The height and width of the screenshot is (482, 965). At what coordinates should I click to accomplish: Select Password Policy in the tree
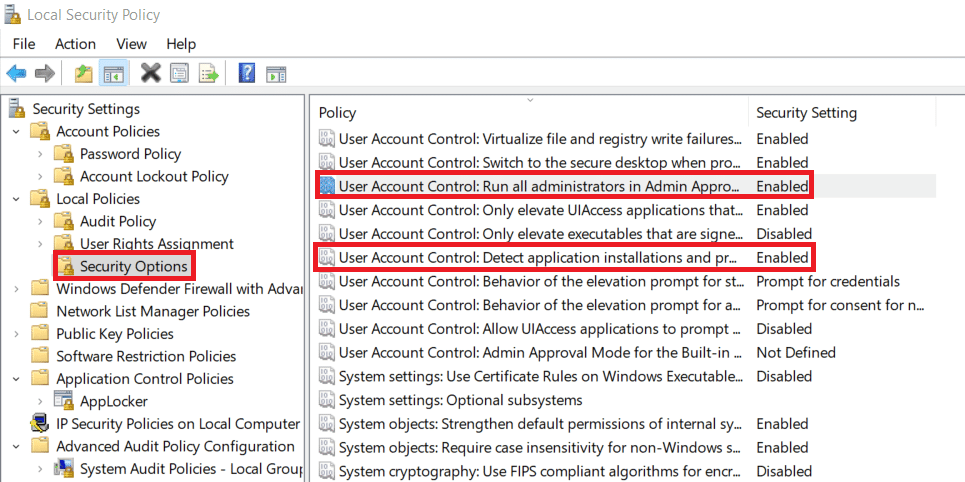[130, 154]
